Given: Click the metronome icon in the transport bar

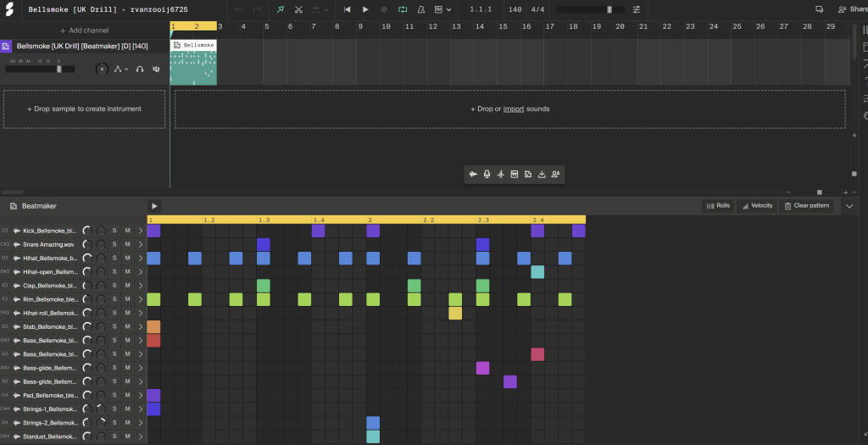Looking at the screenshot, I should [x=420, y=9].
